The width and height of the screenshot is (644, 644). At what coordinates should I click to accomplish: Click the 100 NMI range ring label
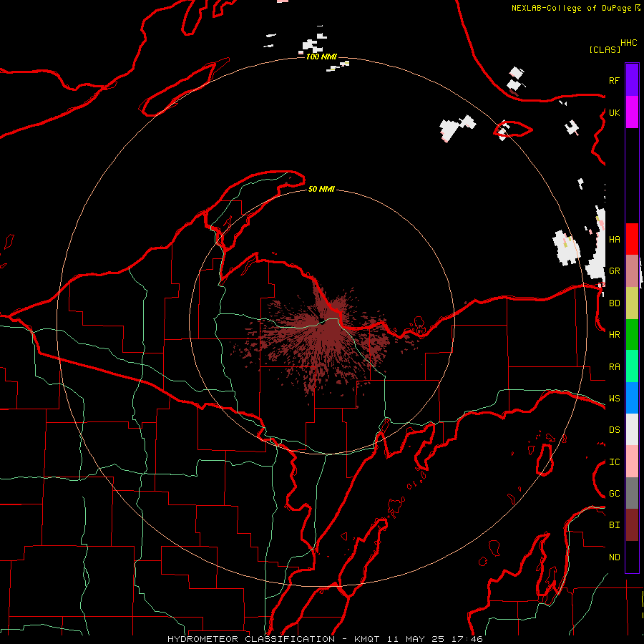[321, 57]
